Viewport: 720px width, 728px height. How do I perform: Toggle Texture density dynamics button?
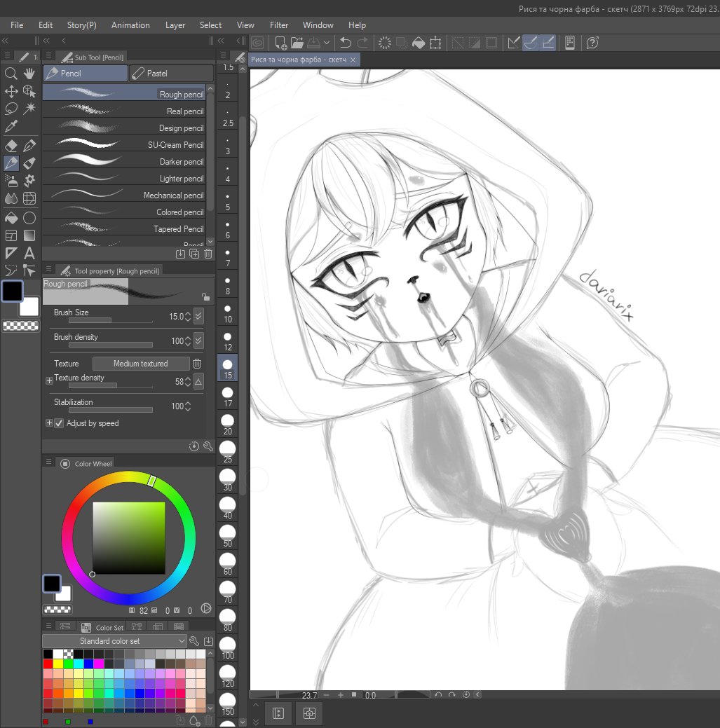[x=198, y=381]
